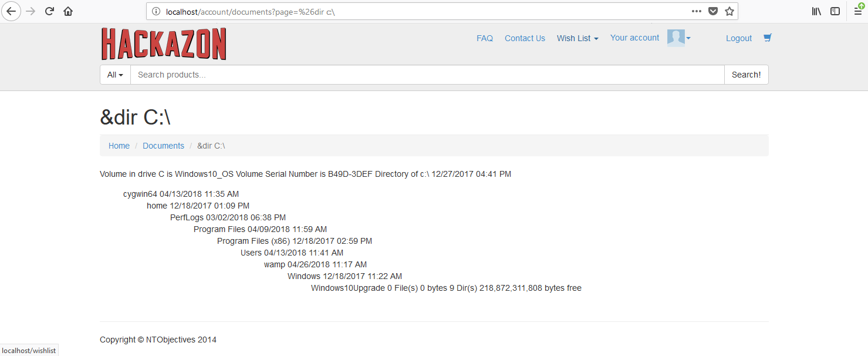Click the '&dir C:\' page heading
Image resolution: width=868 pixels, height=356 pixels.
(x=135, y=117)
